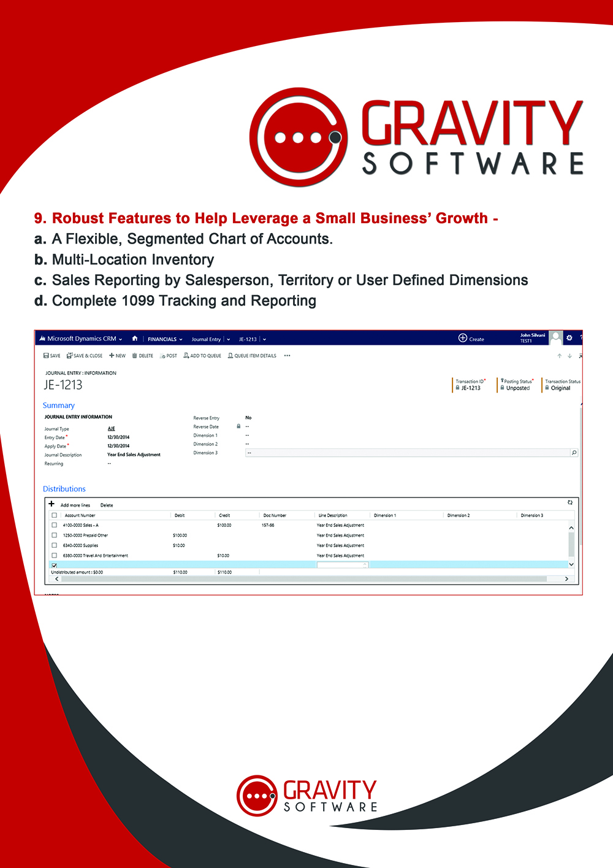The width and height of the screenshot is (613, 868).
Task: Click $10.00 debit in Supplies row
Action: (179, 545)
